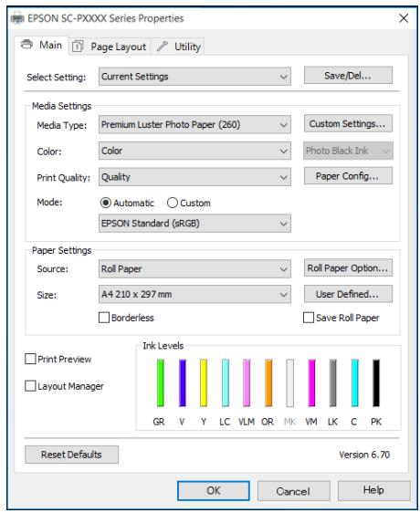Click the Reset Defaults button
This screenshot has height=513, width=420.
pos(72,455)
